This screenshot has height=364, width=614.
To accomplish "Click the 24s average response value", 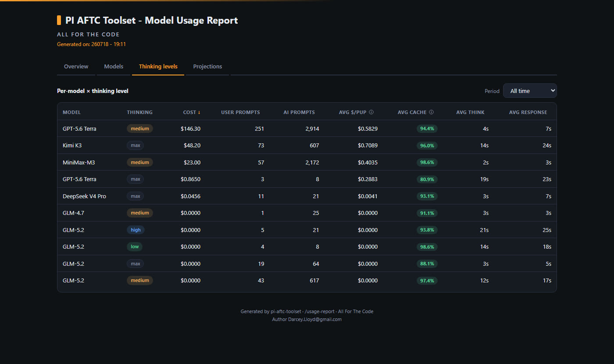I will (x=547, y=145).
